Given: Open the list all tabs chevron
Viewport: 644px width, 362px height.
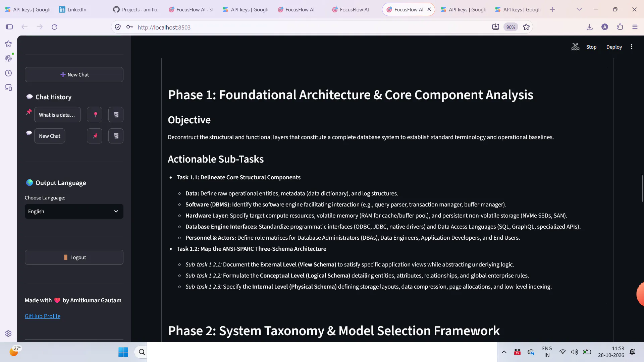Looking at the screenshot, I should (x=579, y=9).
